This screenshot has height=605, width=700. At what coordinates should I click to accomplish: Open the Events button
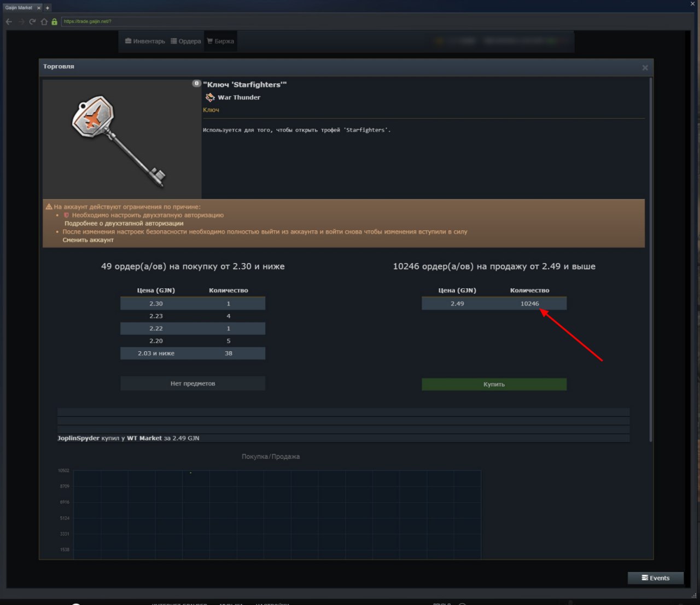655,578
